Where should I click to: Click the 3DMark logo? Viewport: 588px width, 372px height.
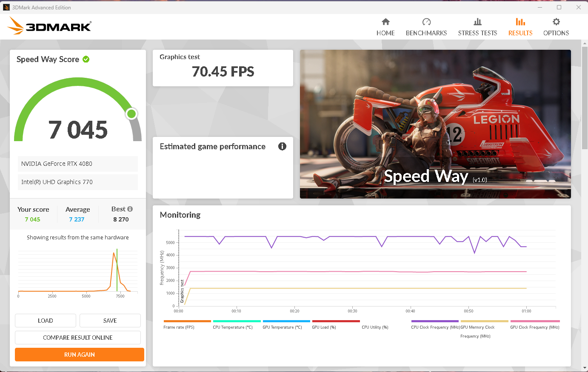tap(49, 26)
